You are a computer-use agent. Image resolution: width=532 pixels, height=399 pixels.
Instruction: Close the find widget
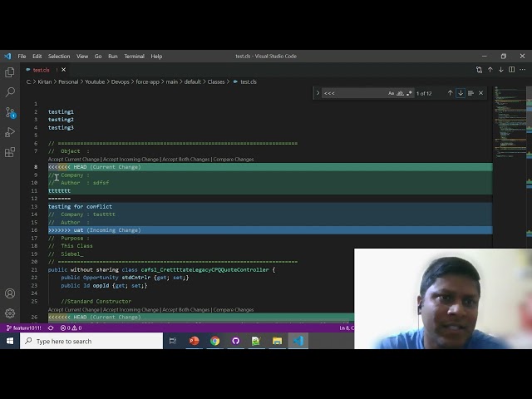coord(480,93)
